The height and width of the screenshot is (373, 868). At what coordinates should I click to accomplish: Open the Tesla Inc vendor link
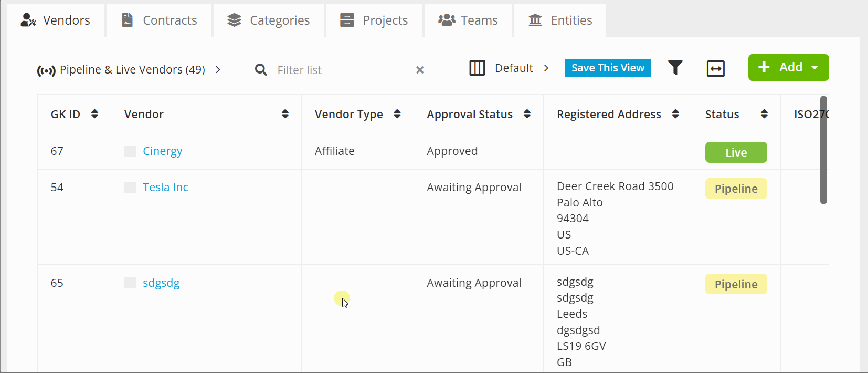click(x=165, y=188)
